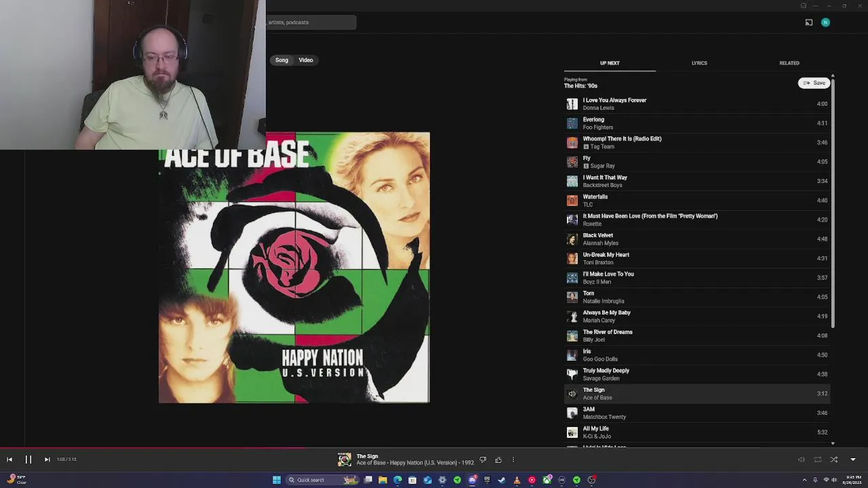Click the taskbar Quick search box
The image size is (868, 488).
pos(321,480)
